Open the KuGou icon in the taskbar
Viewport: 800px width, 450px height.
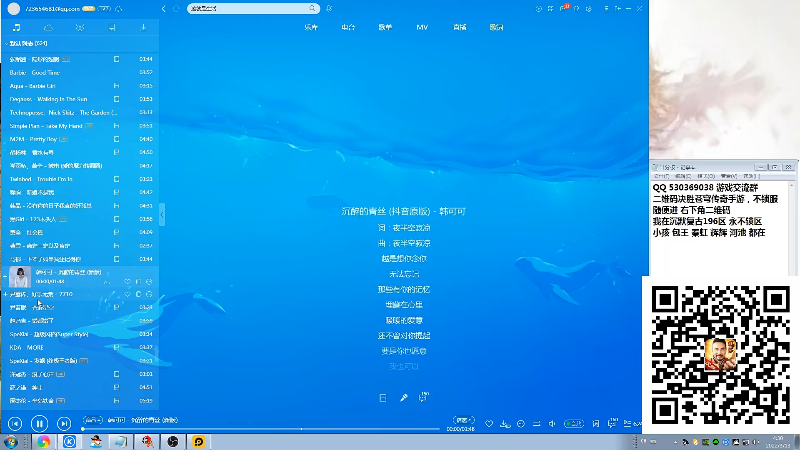click(69, 442)
